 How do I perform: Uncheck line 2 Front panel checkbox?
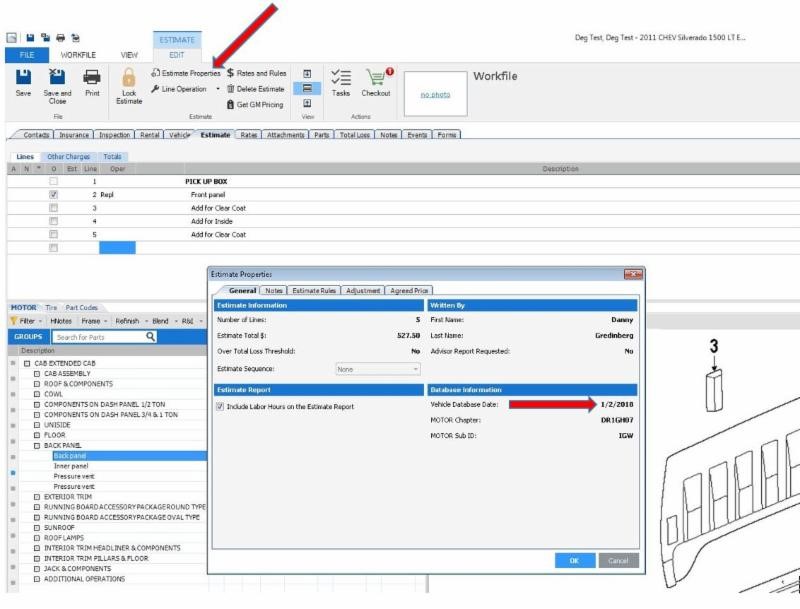54,194
